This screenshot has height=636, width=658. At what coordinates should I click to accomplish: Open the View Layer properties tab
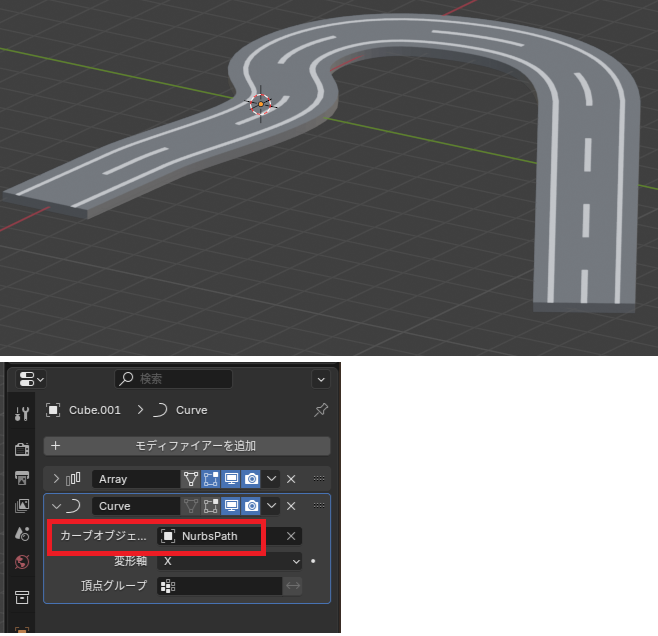coord(22,506)
